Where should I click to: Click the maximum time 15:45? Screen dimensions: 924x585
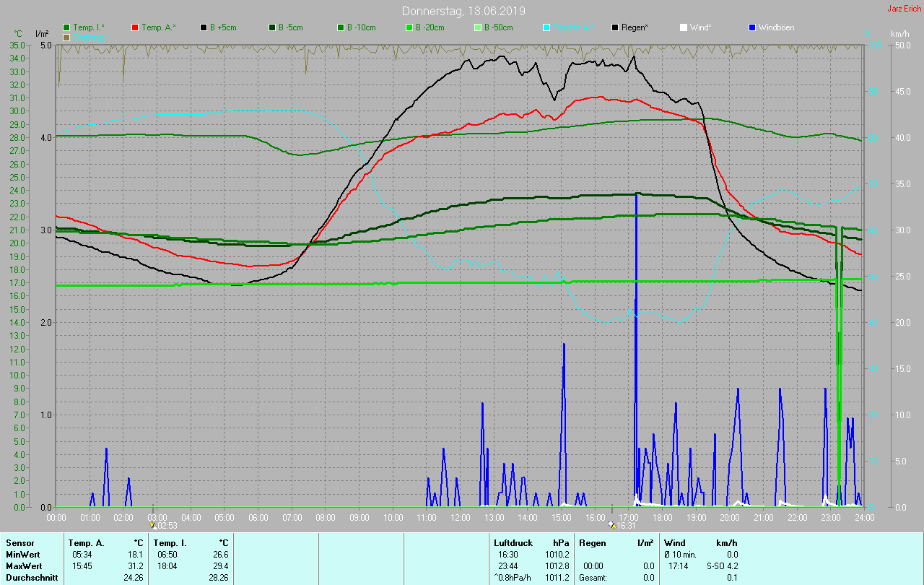point(82,566)
